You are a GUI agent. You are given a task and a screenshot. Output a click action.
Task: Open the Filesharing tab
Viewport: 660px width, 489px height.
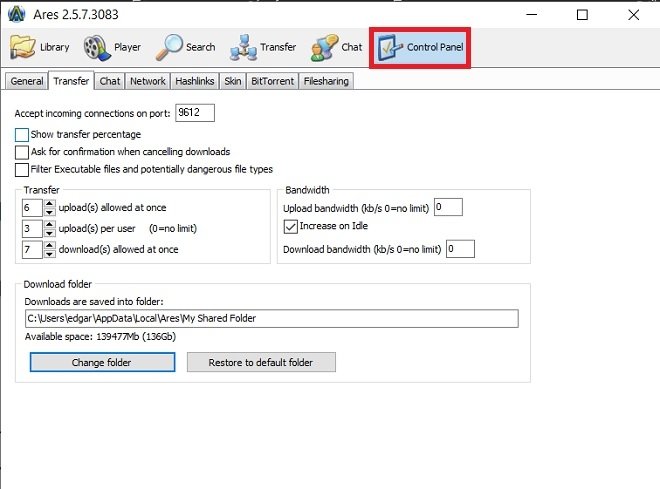point(326,81)
